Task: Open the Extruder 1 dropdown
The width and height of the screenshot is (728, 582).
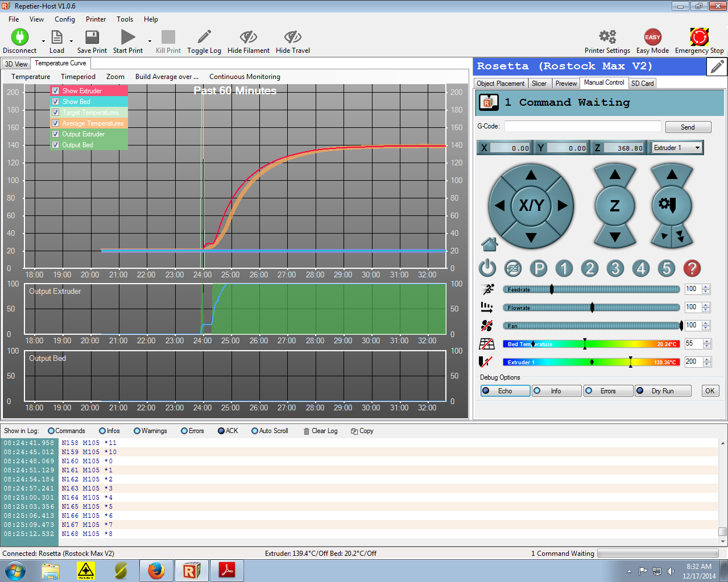Action: tap(677, 148)
